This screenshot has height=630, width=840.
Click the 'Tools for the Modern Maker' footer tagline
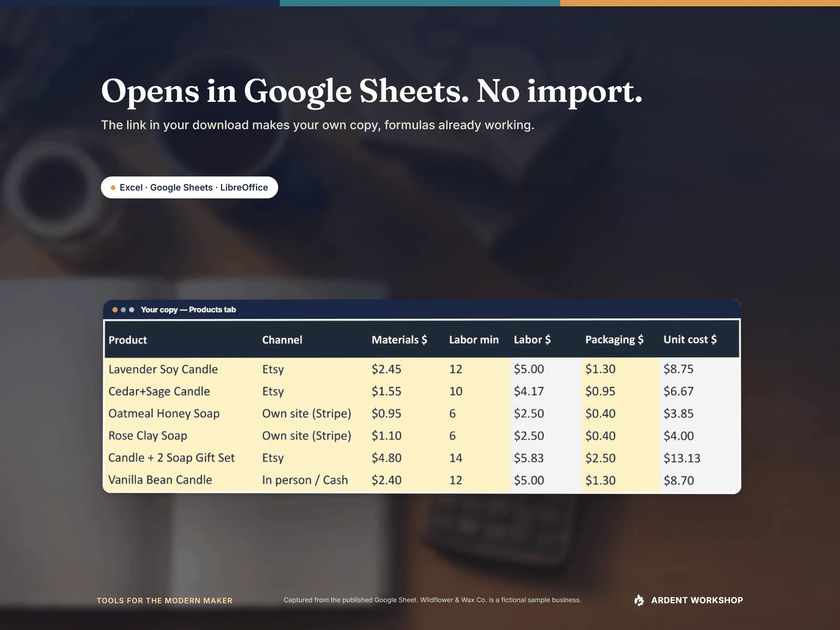pyautogui.click(x=164, y=601)
